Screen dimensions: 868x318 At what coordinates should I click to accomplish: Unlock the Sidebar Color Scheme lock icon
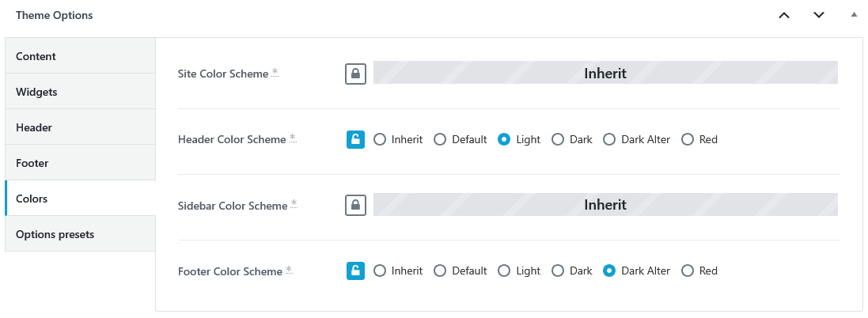point(355,205)
